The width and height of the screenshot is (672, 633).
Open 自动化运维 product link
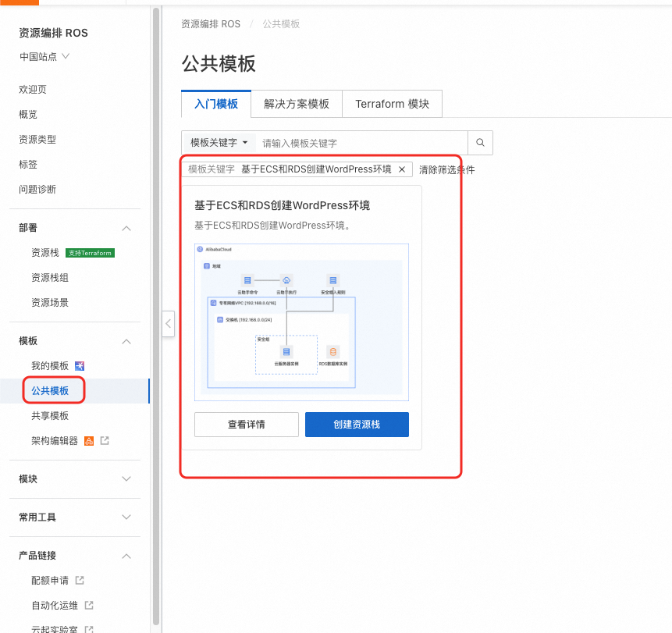click(55, 605)
